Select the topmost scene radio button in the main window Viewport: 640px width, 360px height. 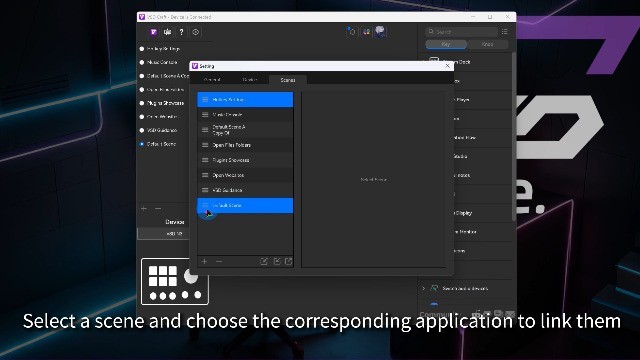click(142, 49)
